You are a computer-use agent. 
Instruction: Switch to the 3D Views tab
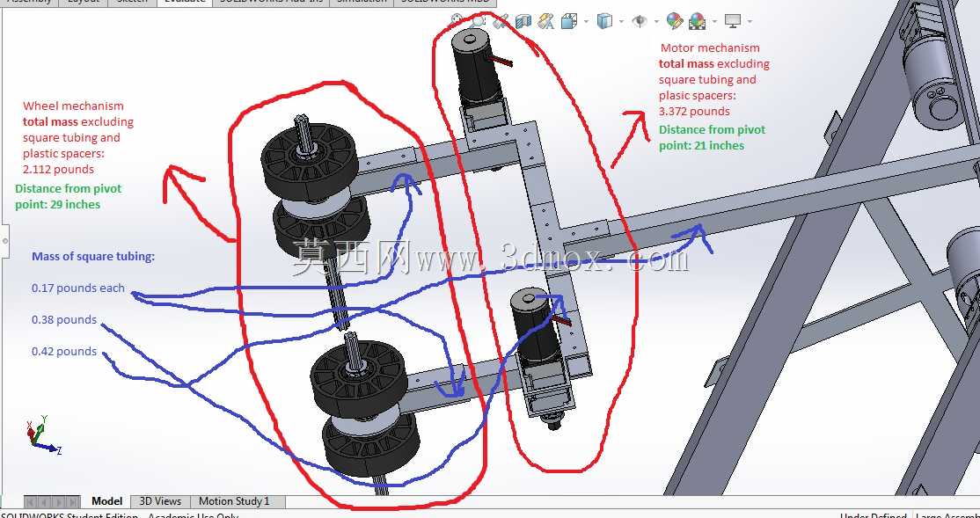click(x=160, y=501)
